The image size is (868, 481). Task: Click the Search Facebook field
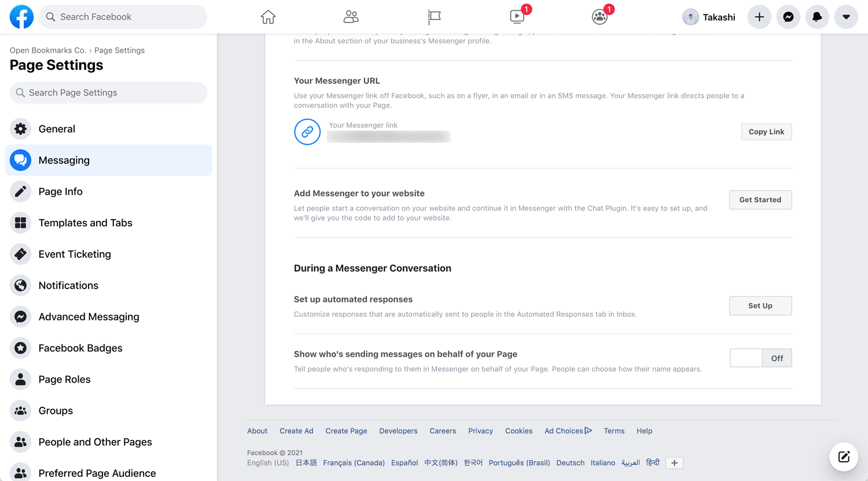[123, 17]
